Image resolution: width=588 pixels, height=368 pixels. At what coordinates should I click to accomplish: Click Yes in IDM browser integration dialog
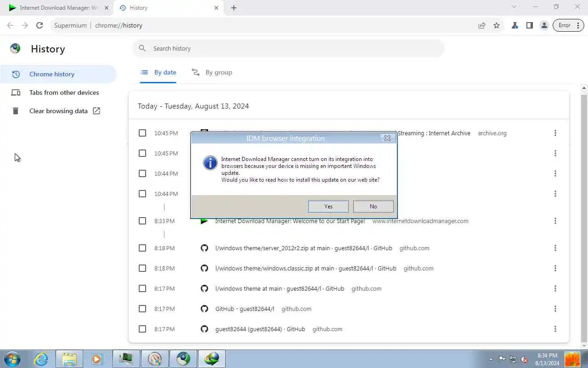coord(328,207)
